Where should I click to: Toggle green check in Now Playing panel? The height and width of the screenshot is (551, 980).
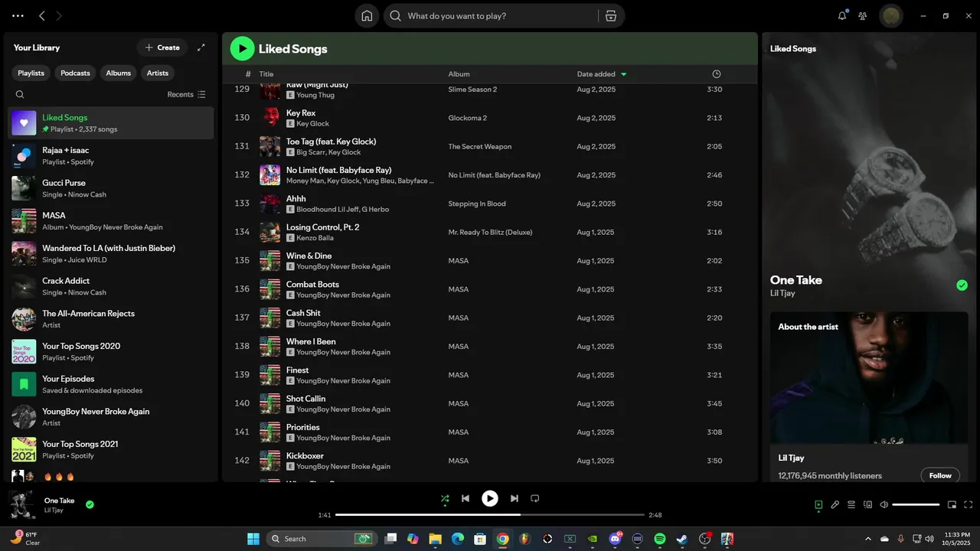click(962, 285)
